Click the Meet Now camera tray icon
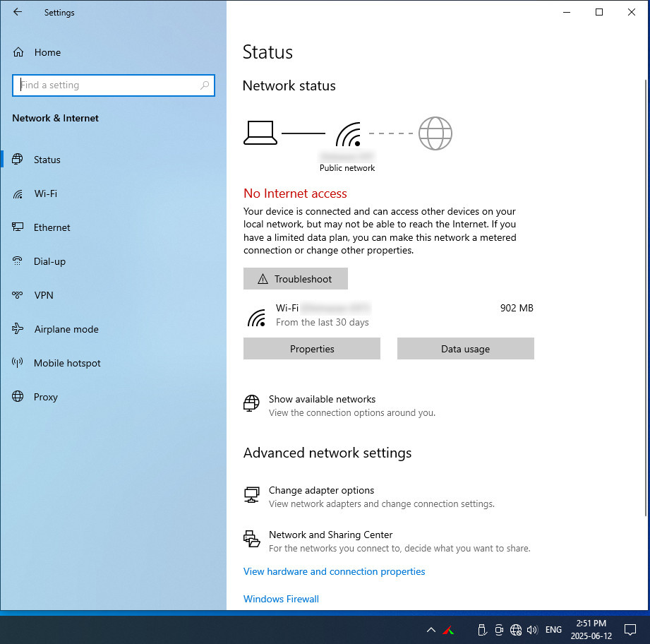Viewport: 650px width, 644px height. 499,630
